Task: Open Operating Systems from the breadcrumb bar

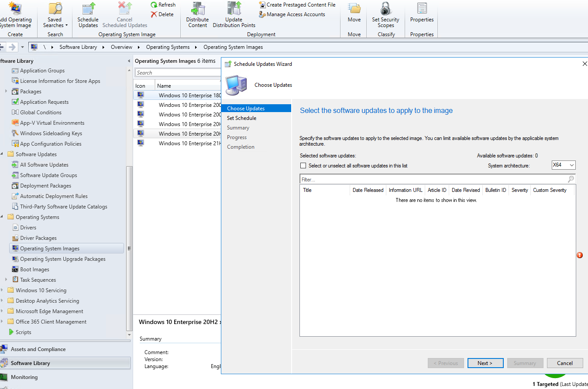Action: pos(168,47)
